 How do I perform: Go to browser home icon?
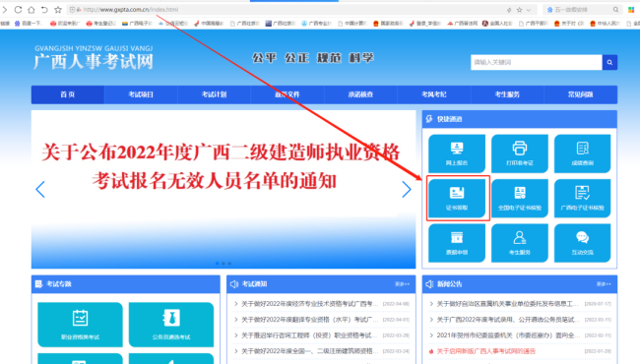point(32,10)
